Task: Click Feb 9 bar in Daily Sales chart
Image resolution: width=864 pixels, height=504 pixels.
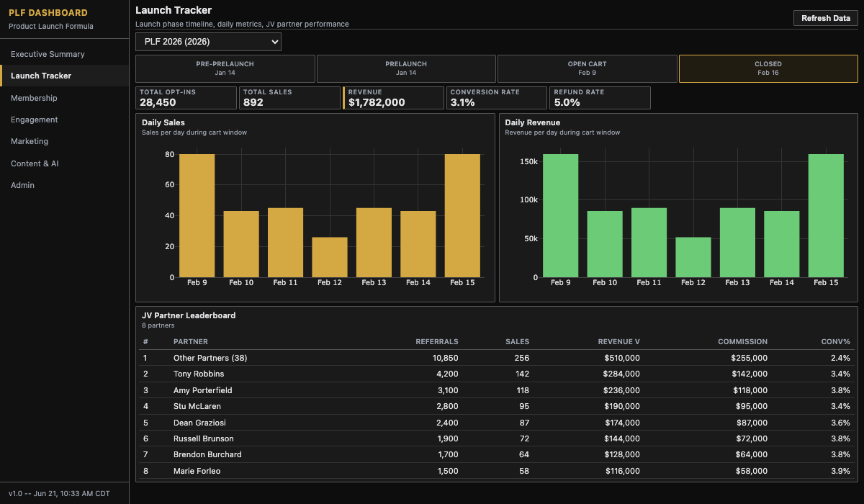Action: 197,215
